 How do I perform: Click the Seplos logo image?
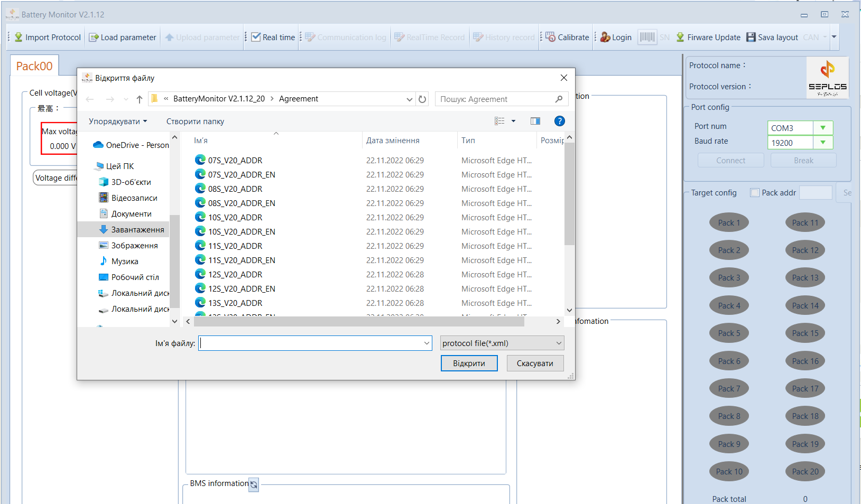(x=827, y=78)
